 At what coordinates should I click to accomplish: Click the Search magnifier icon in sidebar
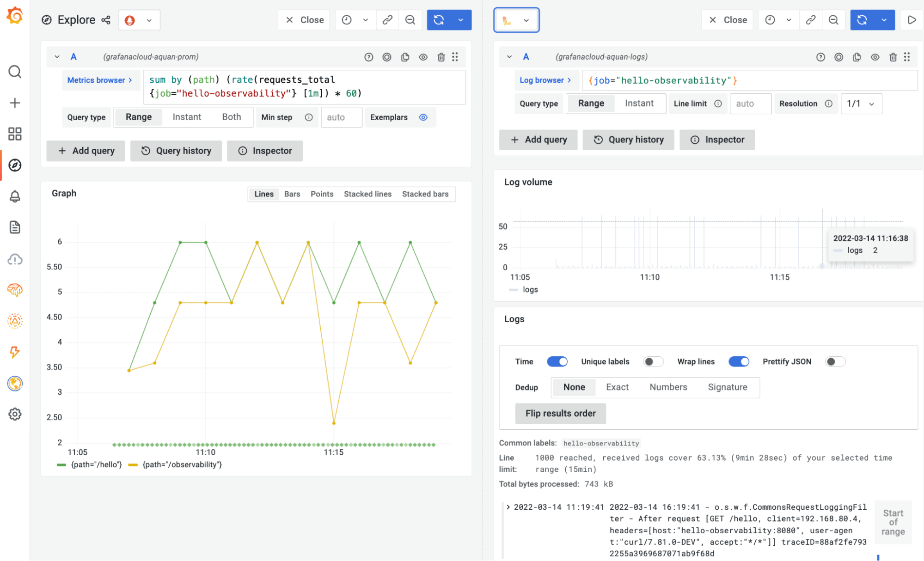[15, 72]
